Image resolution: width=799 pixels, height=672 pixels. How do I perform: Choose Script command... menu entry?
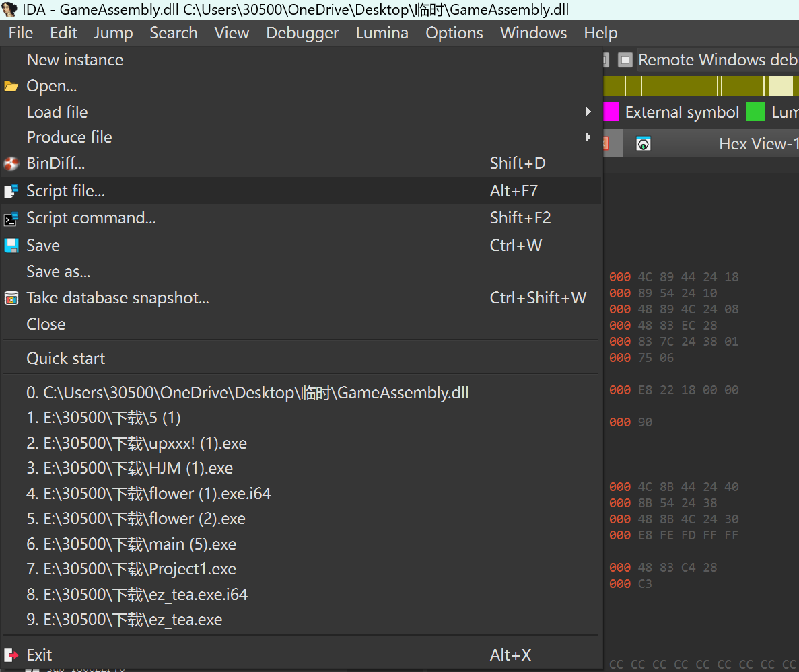click(x=301, y=218)
